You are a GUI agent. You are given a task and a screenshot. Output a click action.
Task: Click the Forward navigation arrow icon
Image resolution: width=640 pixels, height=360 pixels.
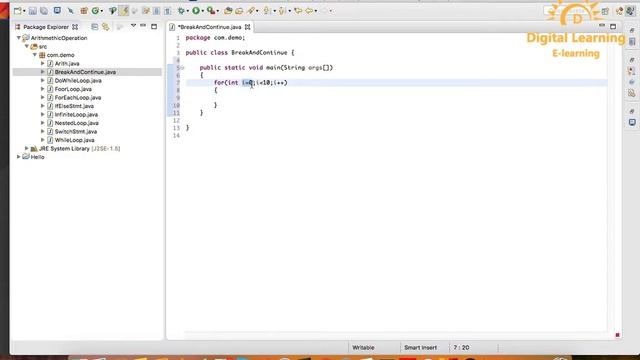[x=325, y=11]
